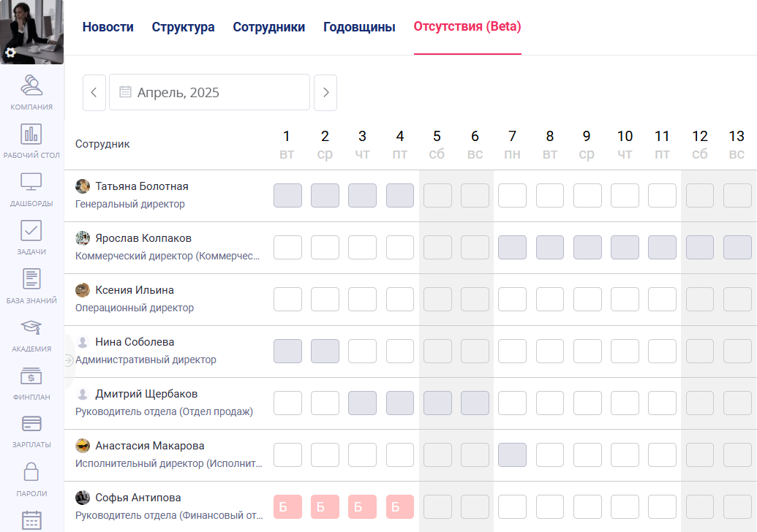Switch to the Годовщины tab
This screenshot has height=532, width=757.
pos(358,26)
